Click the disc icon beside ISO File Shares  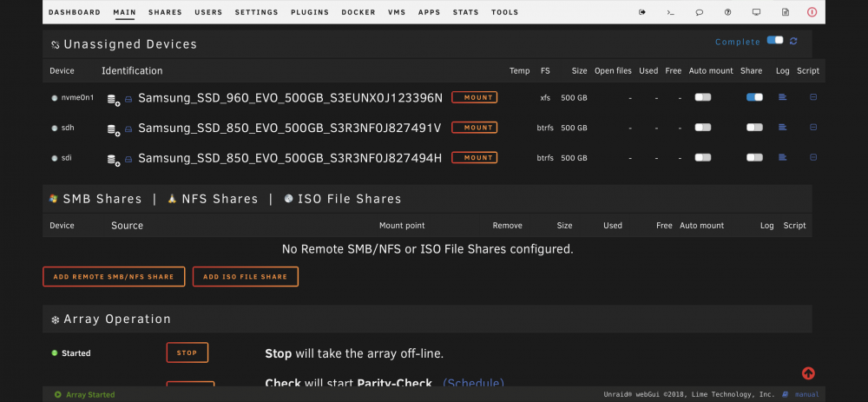288,198
